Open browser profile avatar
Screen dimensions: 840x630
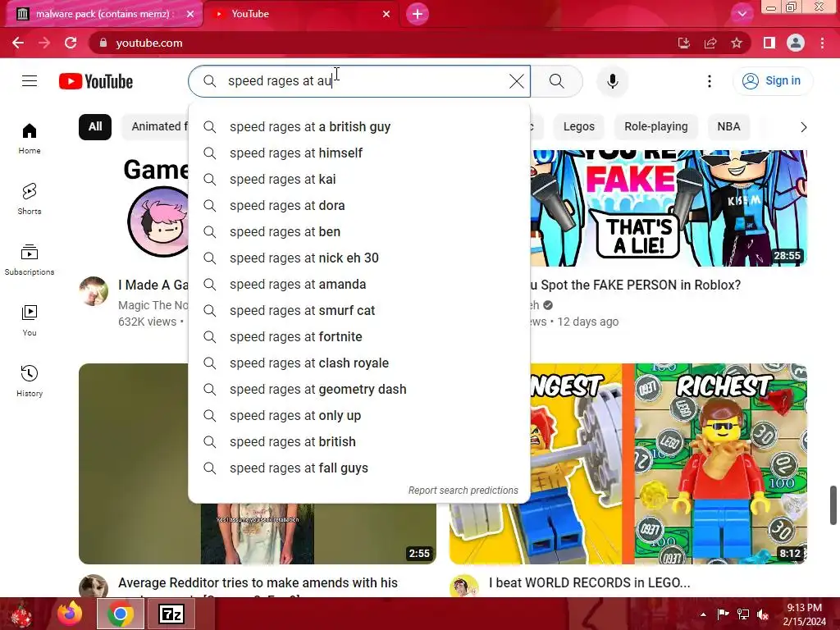[796, 43]
